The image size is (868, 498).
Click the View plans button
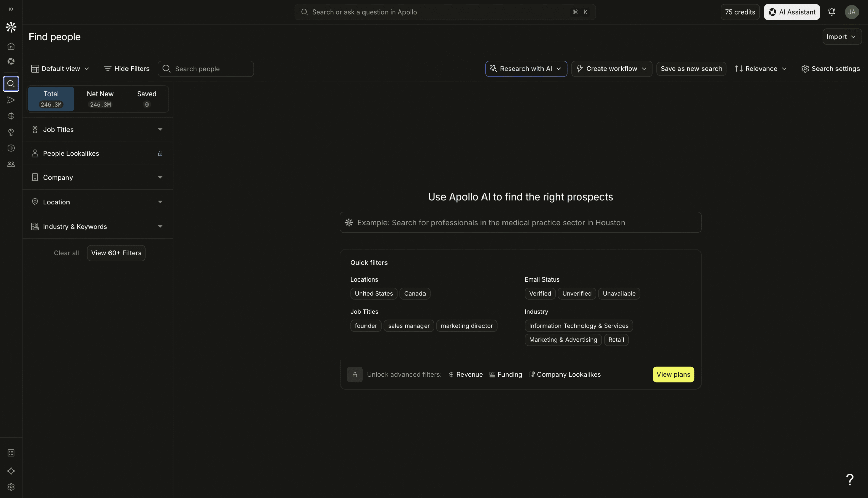tap(673, 375)
